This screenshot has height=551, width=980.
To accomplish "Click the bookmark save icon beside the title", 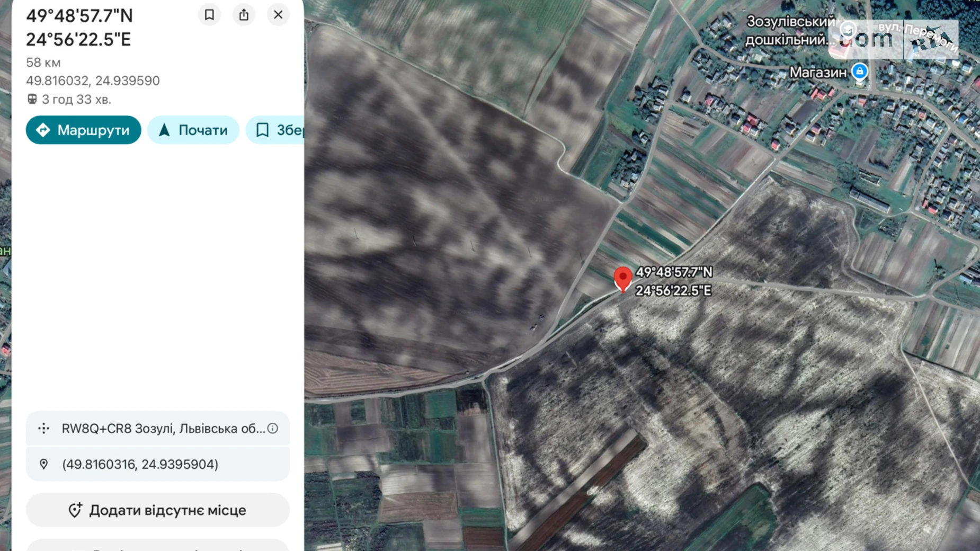I will coord(209,15).
